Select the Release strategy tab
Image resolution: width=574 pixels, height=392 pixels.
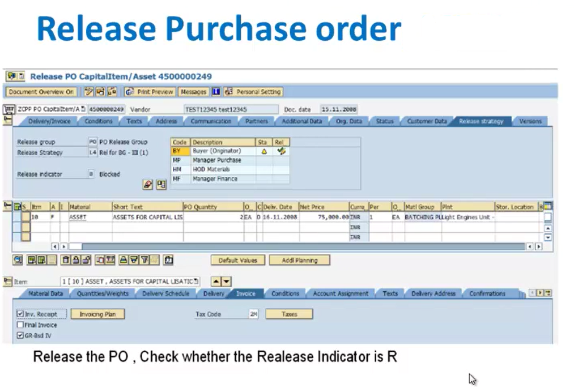tap(481, 121)
